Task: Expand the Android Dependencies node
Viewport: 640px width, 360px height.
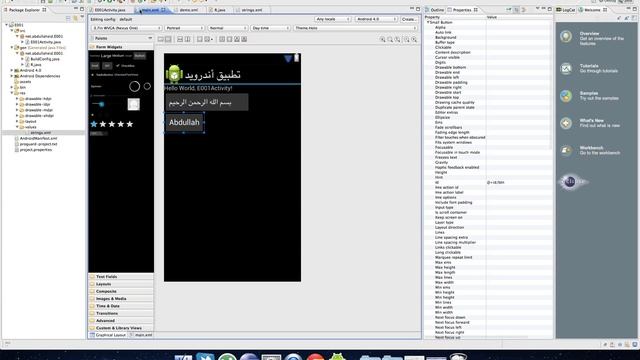Action: click(11, 76)
